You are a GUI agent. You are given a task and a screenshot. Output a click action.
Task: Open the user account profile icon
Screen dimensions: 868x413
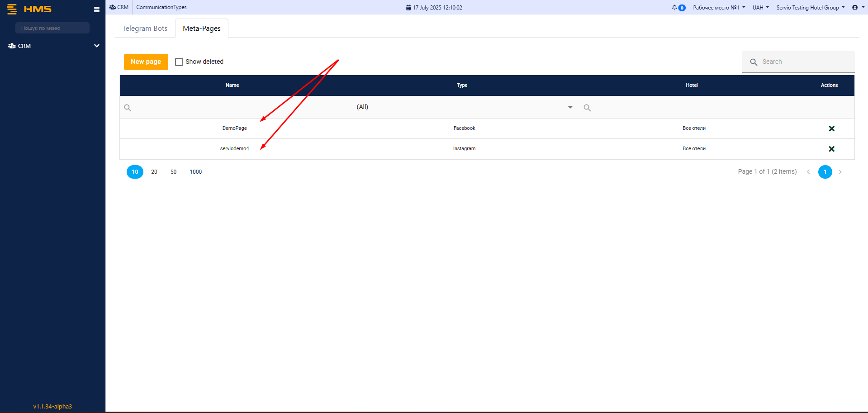854,8
